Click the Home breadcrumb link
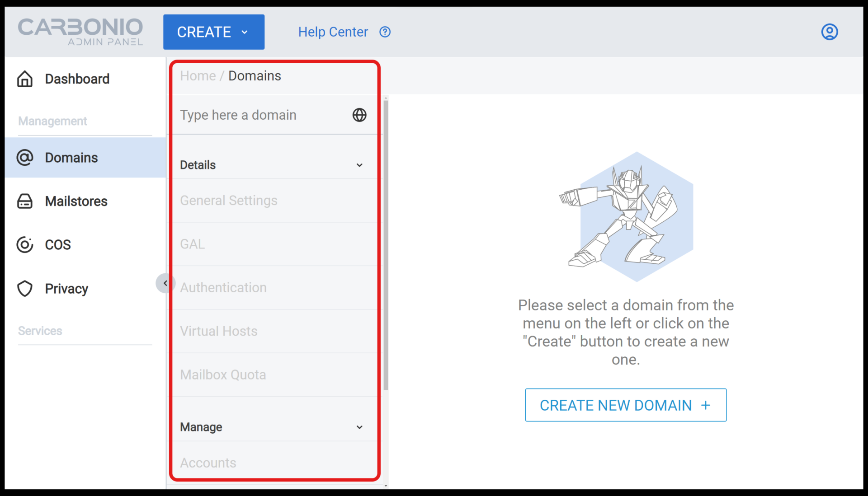 (x=197, y=75)
